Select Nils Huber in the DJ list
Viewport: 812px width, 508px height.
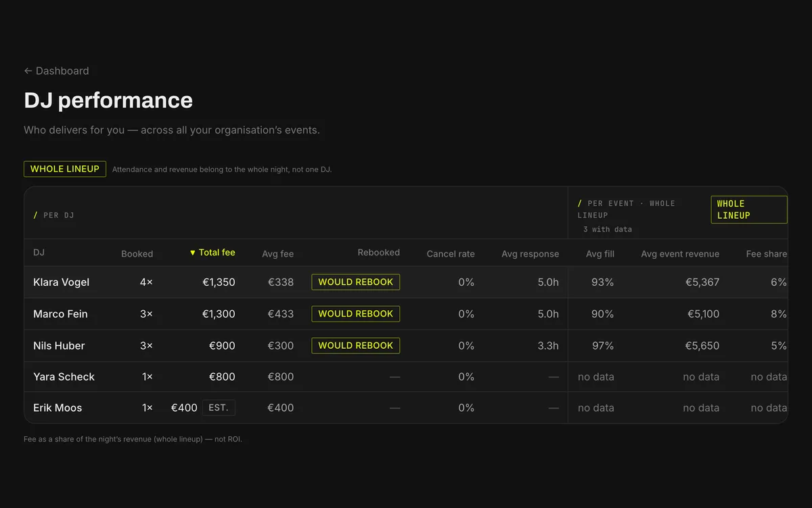(59, 346)
